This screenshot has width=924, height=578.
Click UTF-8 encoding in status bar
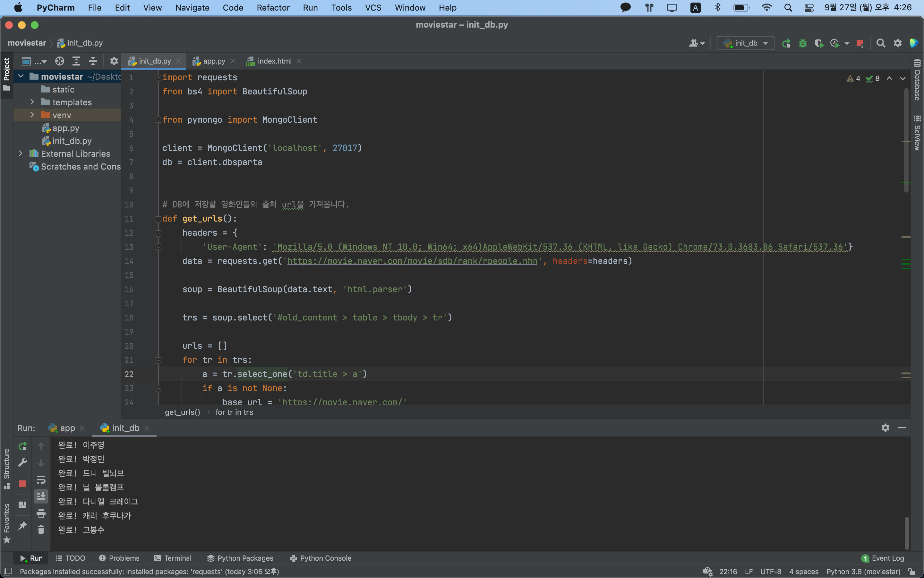[x=771, y=572]
